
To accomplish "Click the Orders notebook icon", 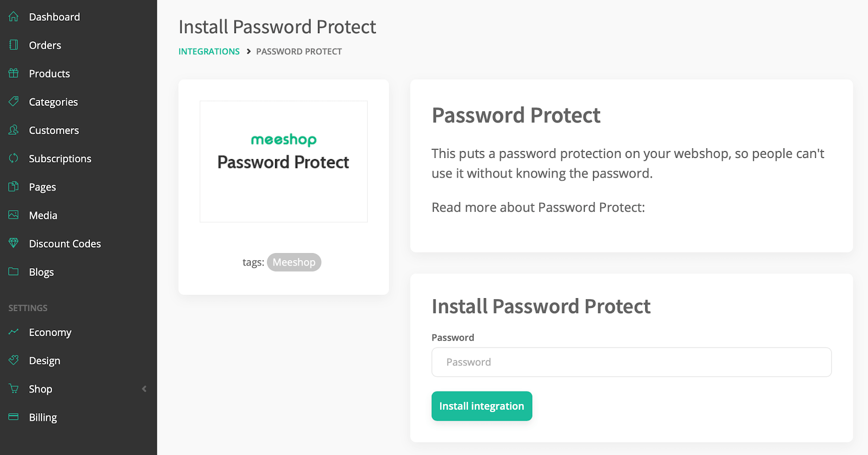I will pos(14,45).
